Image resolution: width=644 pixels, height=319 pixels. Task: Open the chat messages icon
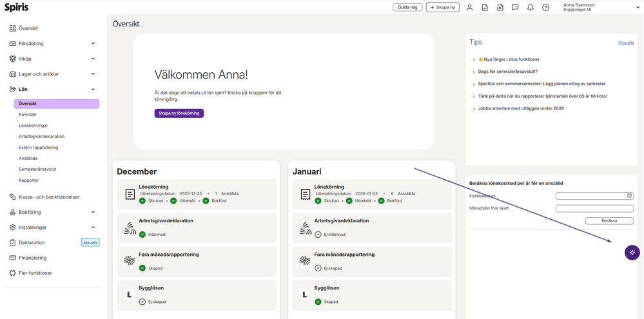[515, 8]
